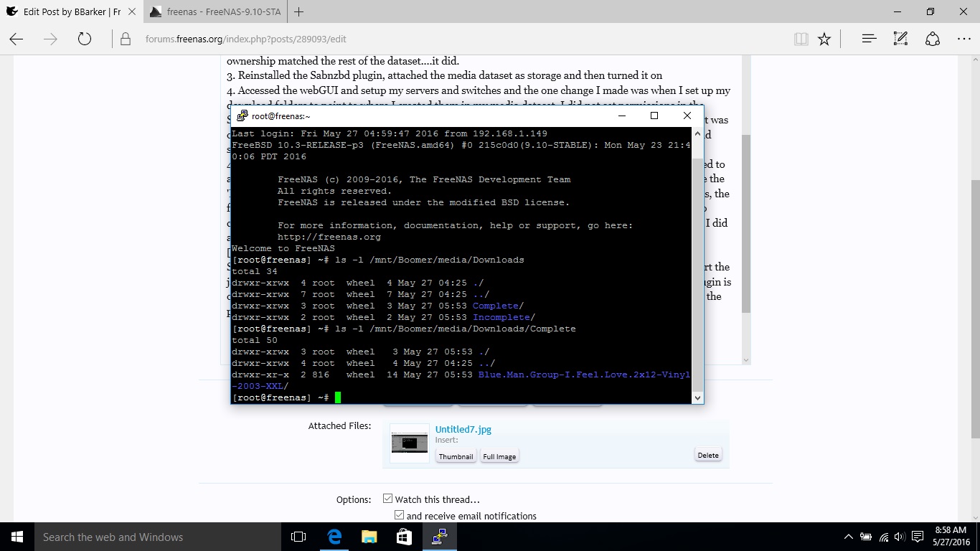980x551 pixels.
Task: Click the Untitled7.jpg attachment thumbnail
Action: [410, 443]
